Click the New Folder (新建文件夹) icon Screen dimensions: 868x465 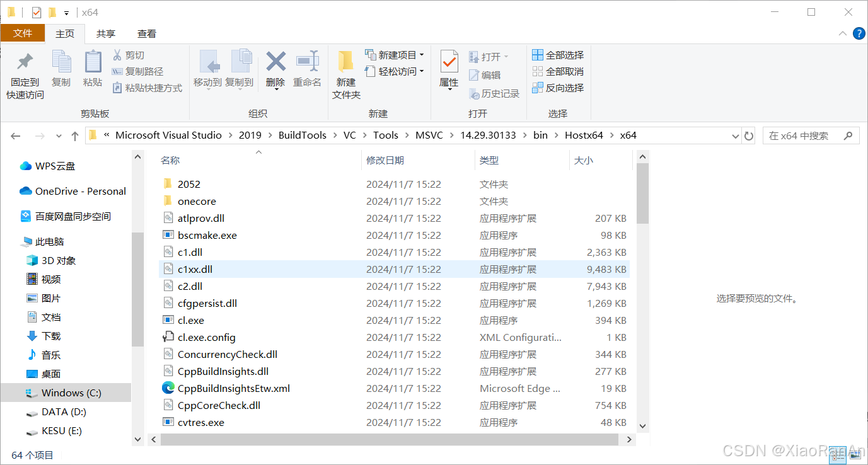coord(345,62)
